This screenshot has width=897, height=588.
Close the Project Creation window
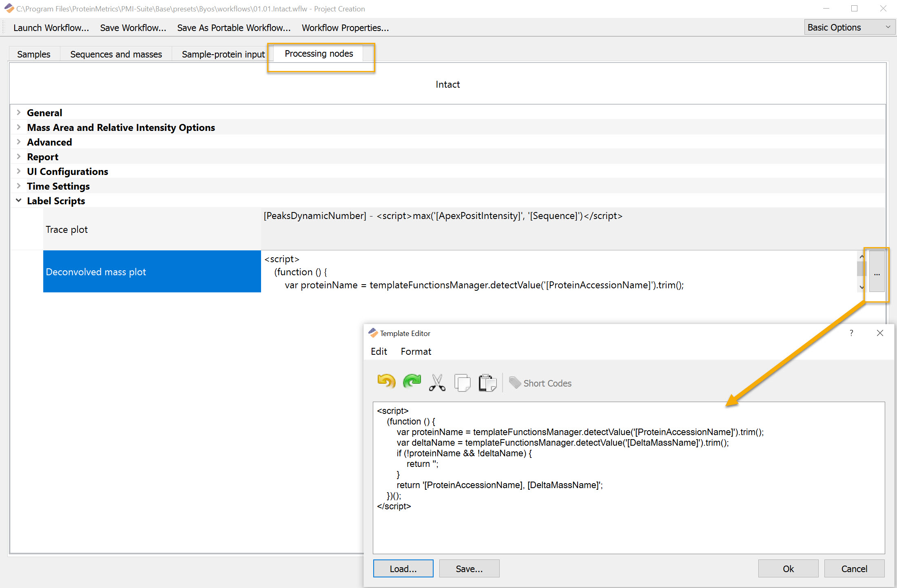point(883,9)
